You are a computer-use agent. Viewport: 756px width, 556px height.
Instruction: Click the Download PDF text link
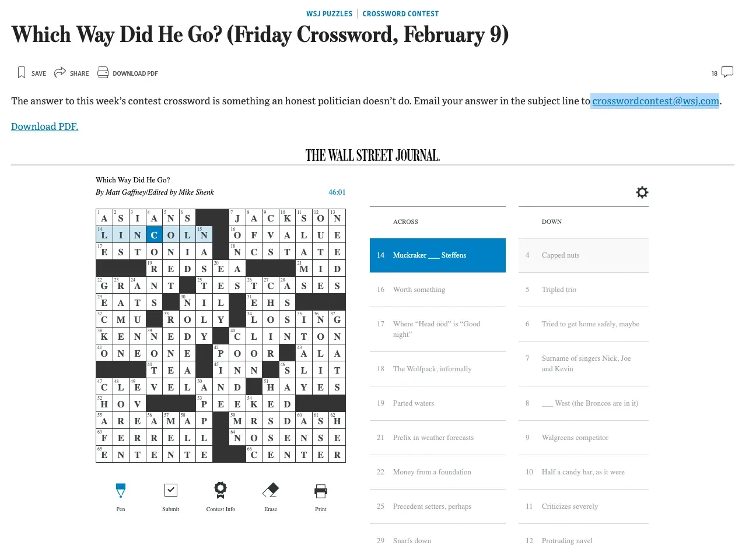[x=44, y=126]
